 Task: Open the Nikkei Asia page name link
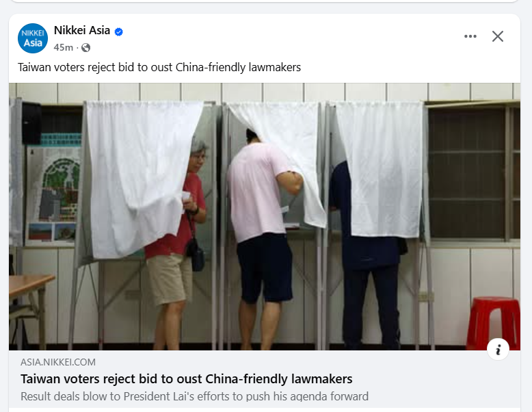click(82, 30)
